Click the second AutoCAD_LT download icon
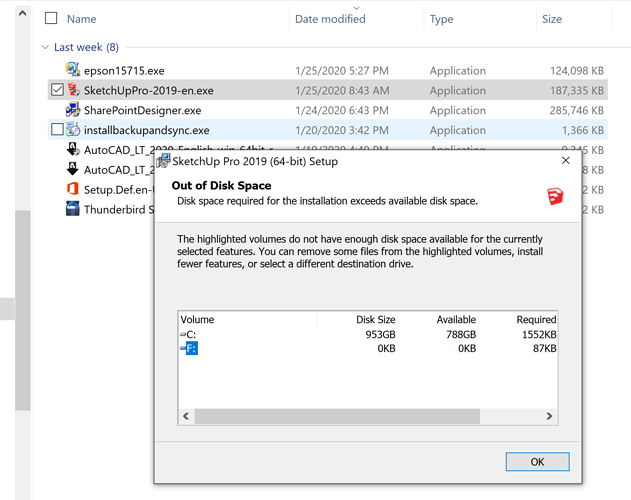The width and height of the screenshot is (631, 500). (x=72, y=169)
